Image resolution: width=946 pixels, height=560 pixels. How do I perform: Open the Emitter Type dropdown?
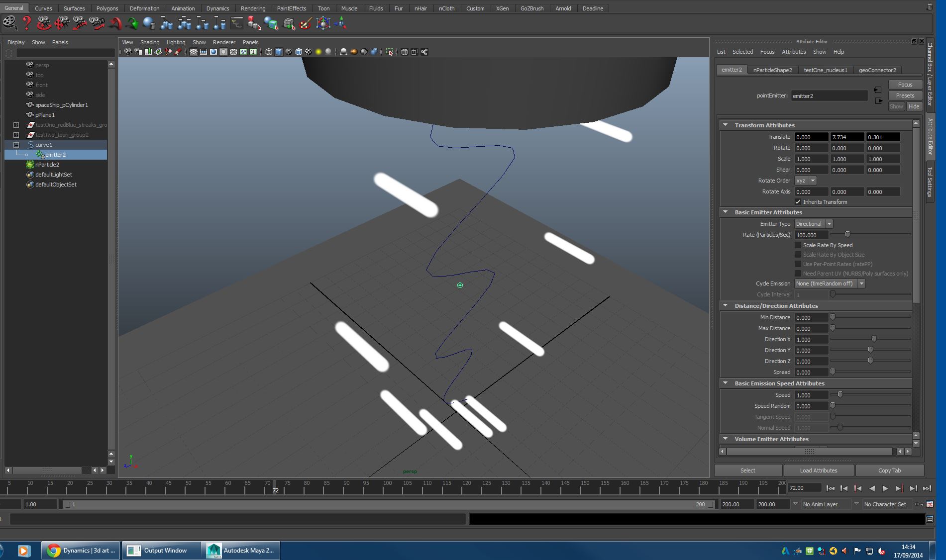pos(814,224)
